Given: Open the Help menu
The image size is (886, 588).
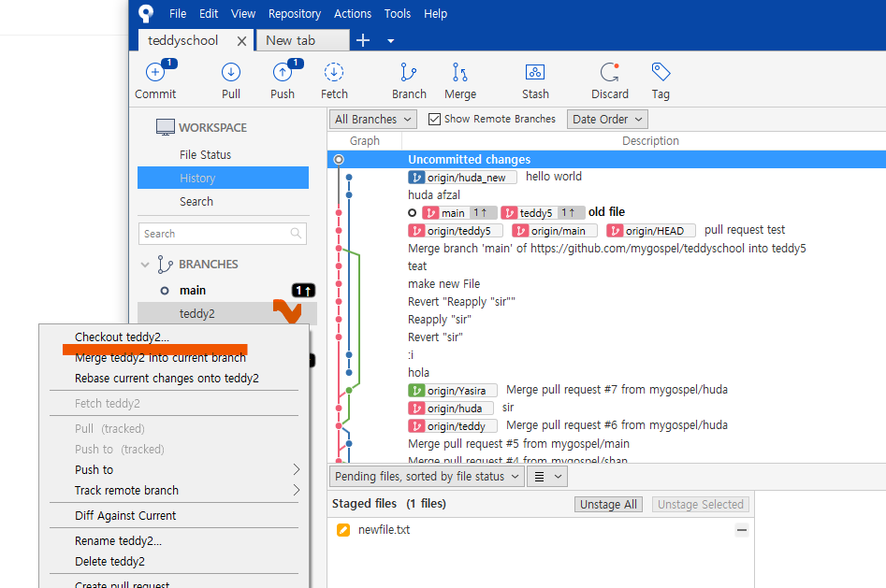Looking at the screenshot, I should (436, 14).
